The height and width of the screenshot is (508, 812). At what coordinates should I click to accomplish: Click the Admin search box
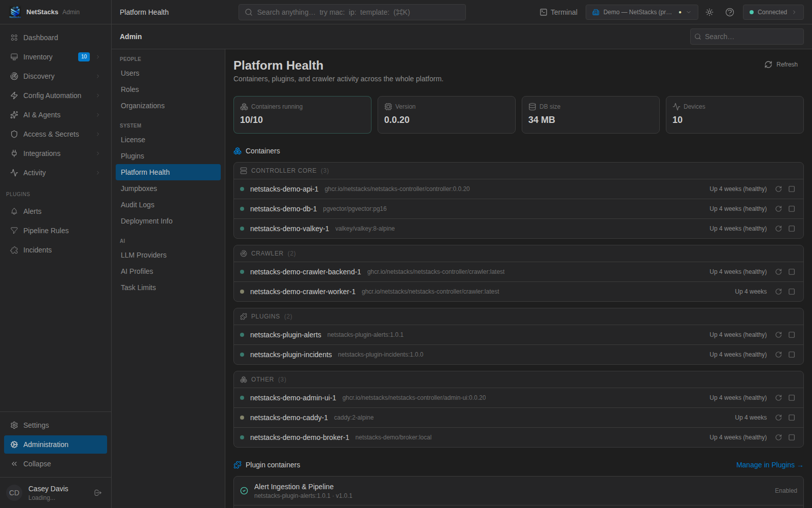747,37
